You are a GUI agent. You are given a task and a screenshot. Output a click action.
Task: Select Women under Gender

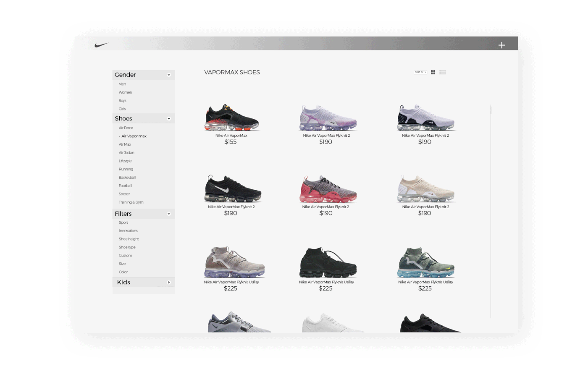(x=125, y=92)
